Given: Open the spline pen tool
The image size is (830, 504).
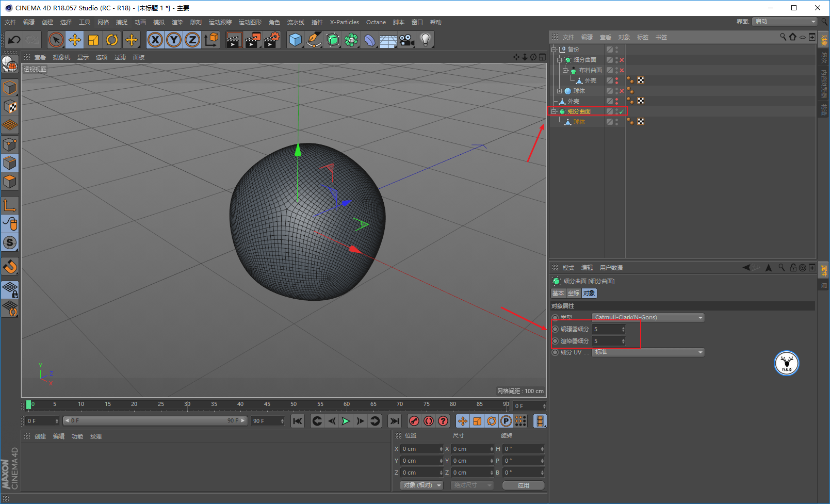Looking at the screenshot, I should click(314, 40).
